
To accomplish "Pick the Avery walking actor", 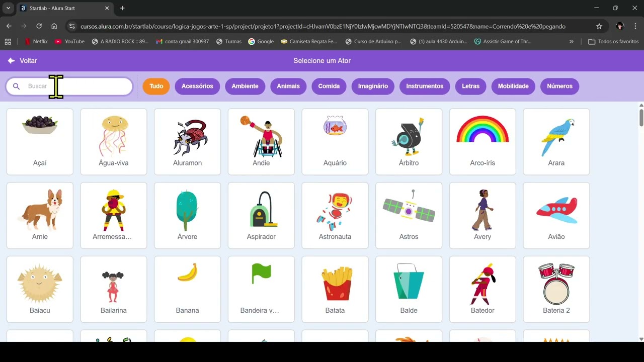I will (x=482, y=216).
